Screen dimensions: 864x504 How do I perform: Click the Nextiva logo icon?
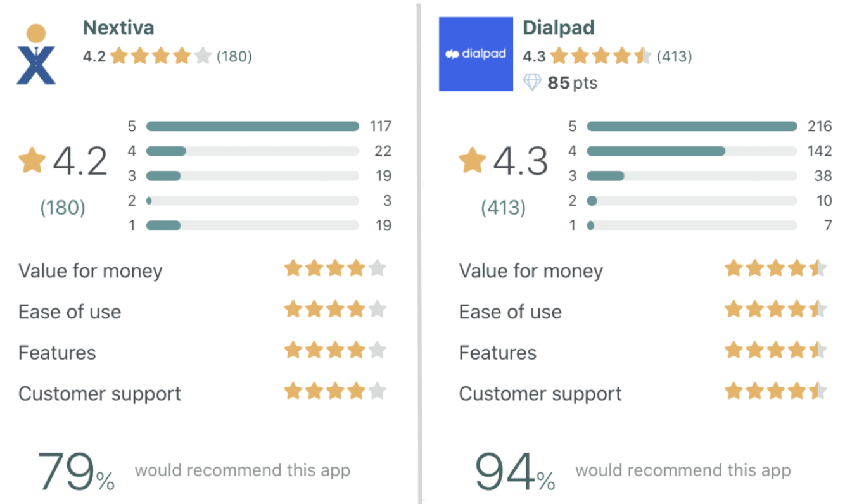36,54
